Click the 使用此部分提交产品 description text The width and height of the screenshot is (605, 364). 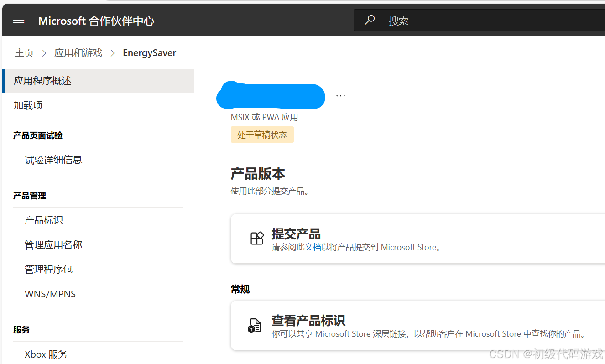[270, 191]
